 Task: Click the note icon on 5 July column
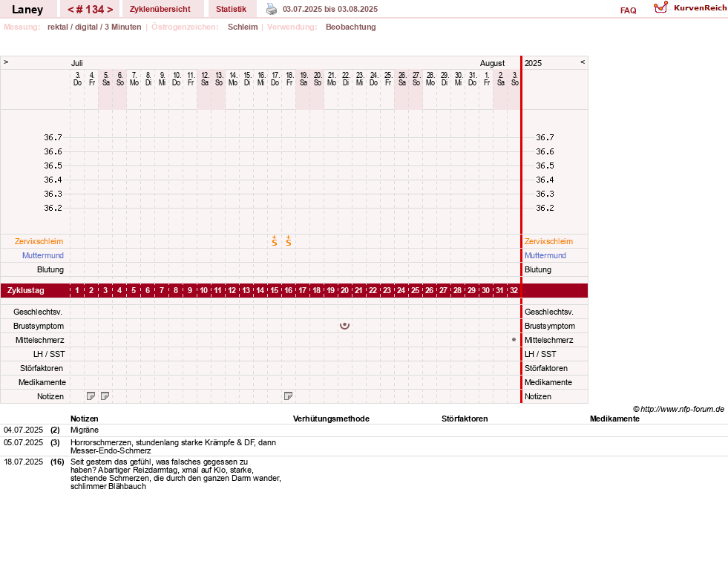click(x=105, y=396)
